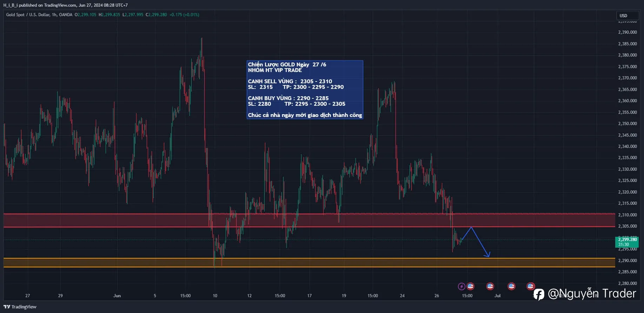Open the US flag event just after Jul
Viewport: 644px width, 313px height.
tap(511, 286)
